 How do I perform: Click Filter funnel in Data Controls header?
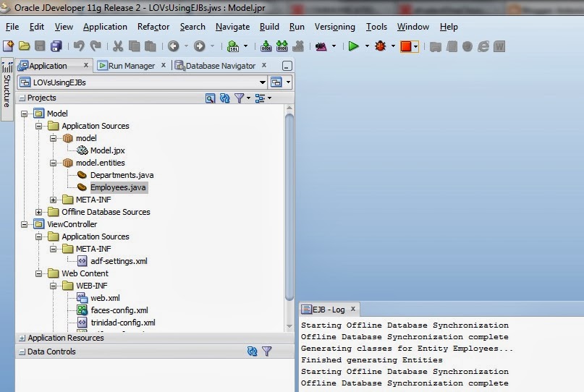click(x=267, y=351)
